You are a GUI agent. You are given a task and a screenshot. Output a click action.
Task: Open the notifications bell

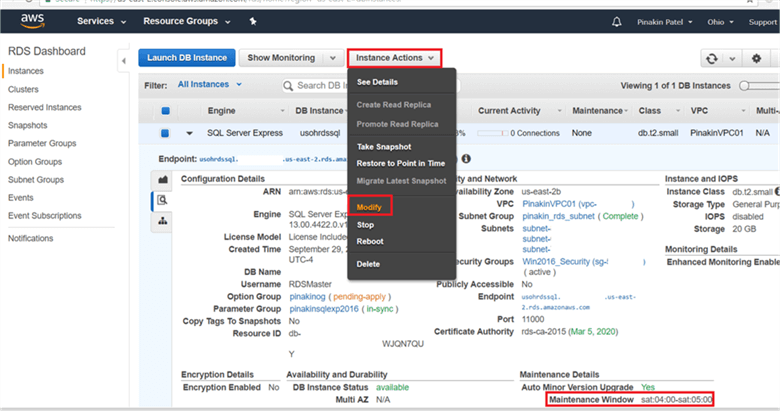click(x=616, y=22)
